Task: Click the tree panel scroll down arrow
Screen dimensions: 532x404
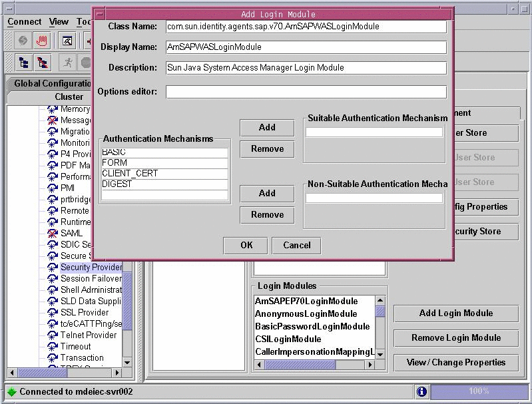Action: coord(127,362)
